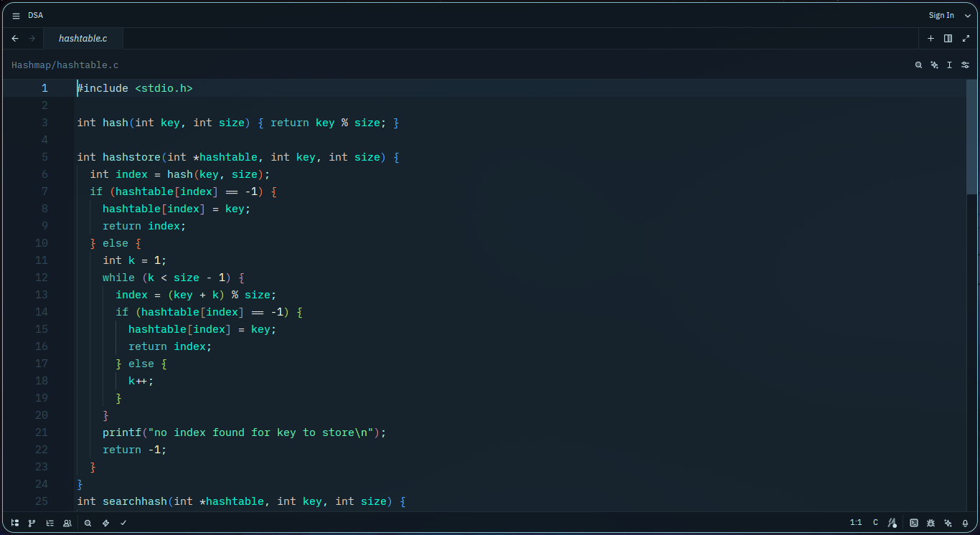
Task: Select the hashtable.c tab
Action: click(x=83, y=39)
